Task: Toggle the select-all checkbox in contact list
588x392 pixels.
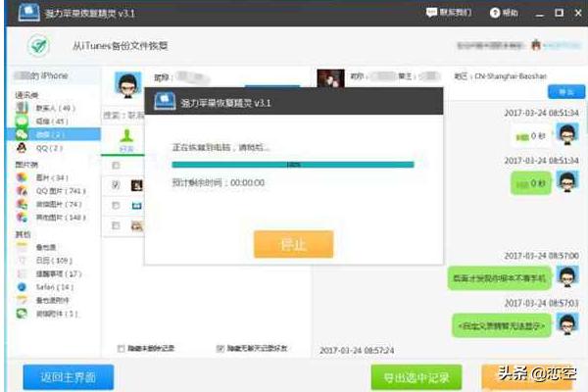Action: click(x=116, y=165)
